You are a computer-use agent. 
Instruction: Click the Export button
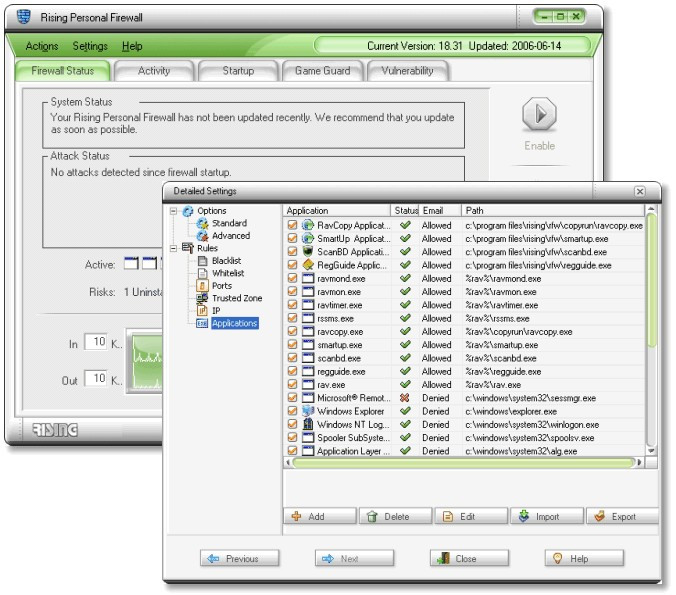623,516
